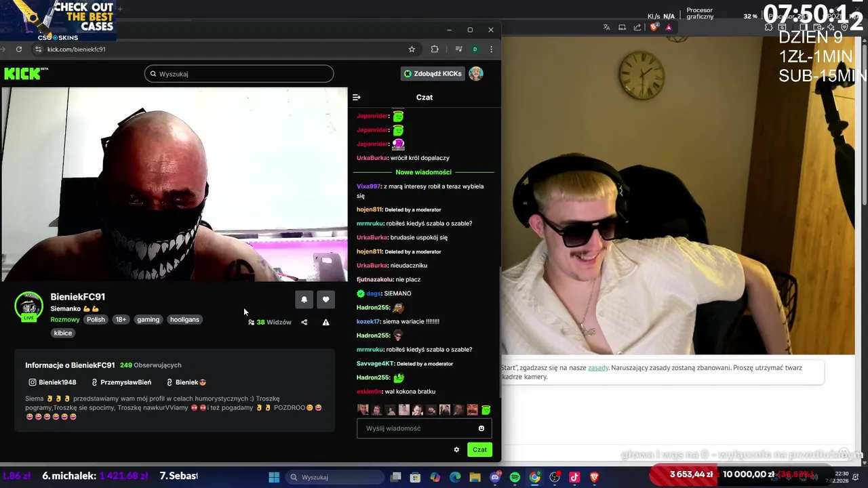The image size is (868, 488).
Task: Jump to Nowe wiadomości divider
Action: click(424, 172)
